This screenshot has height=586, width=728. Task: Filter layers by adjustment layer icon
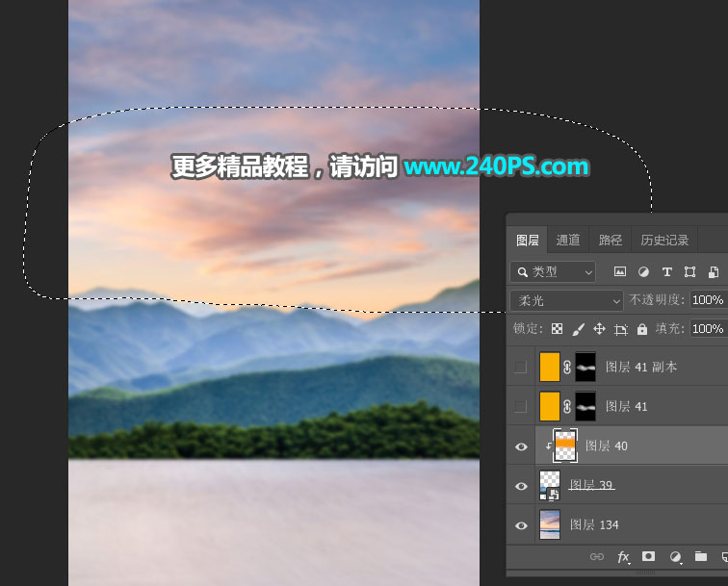click(x=643, y=272)
